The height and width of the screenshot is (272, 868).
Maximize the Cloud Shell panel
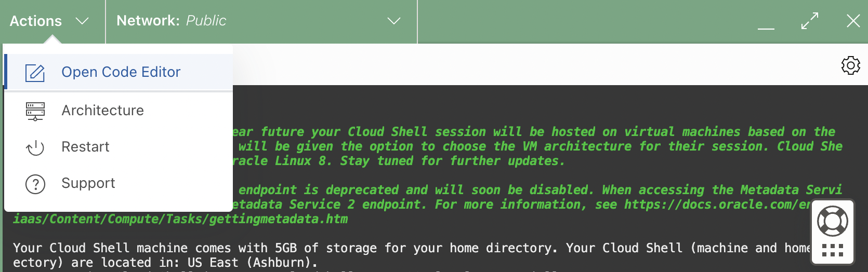(810, 21)
